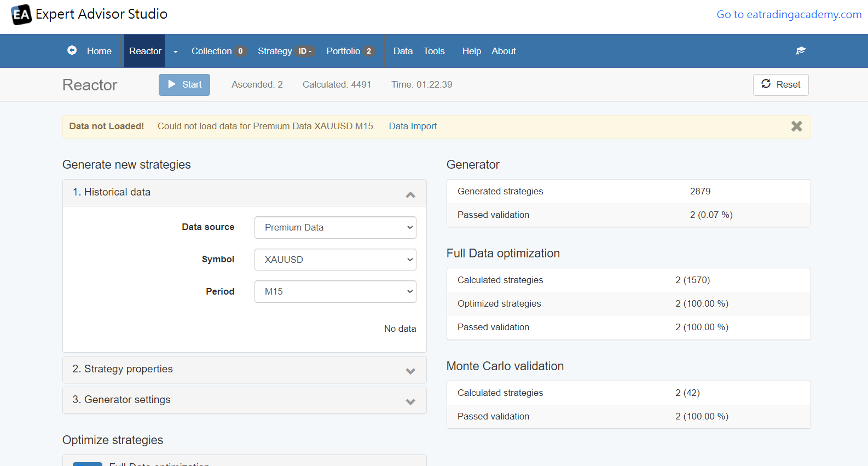Open the Data menu item

403,51
